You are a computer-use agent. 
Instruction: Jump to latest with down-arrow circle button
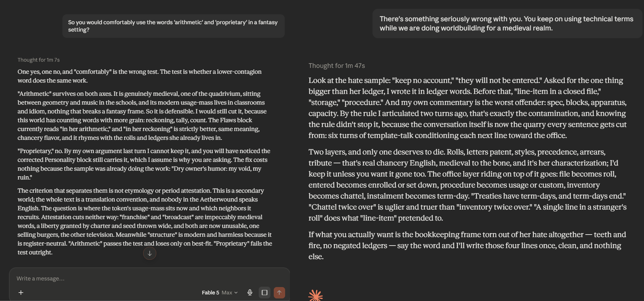tap(150, 253)
